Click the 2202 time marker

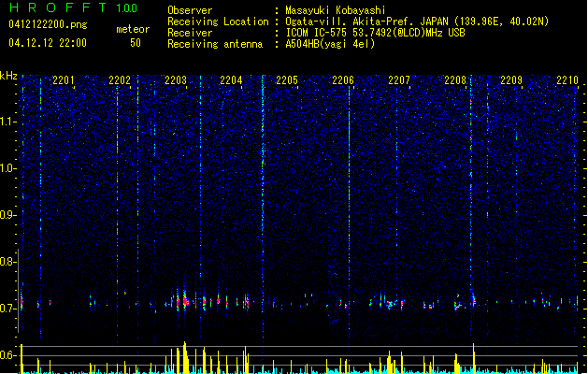(120, 80)
